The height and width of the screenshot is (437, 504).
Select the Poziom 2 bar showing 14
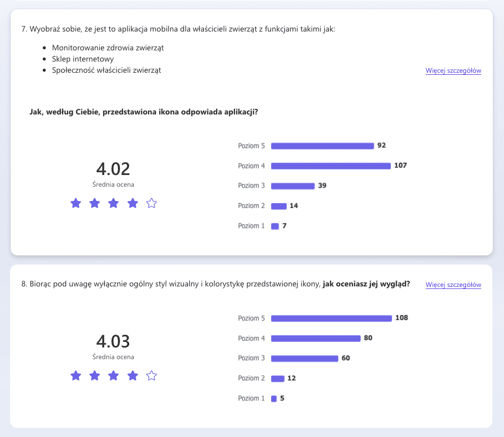(279, 207)
